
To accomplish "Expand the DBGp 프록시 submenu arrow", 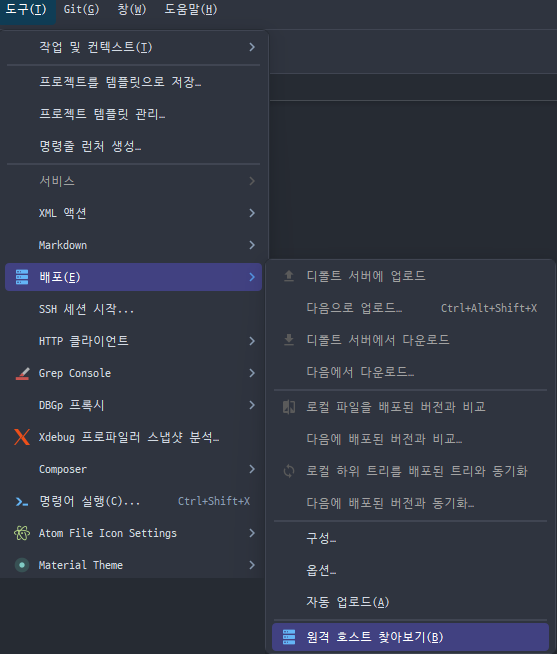I will click(x=252, y=405).
